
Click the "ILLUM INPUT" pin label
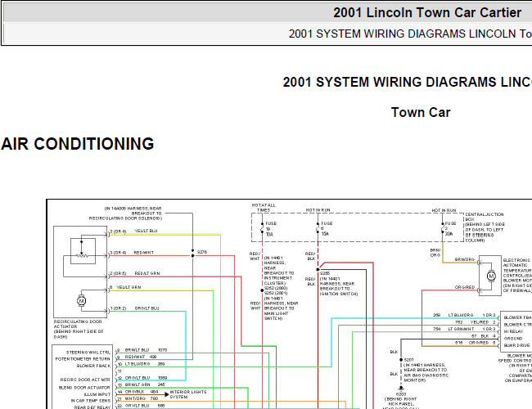(x=97, y=394)
